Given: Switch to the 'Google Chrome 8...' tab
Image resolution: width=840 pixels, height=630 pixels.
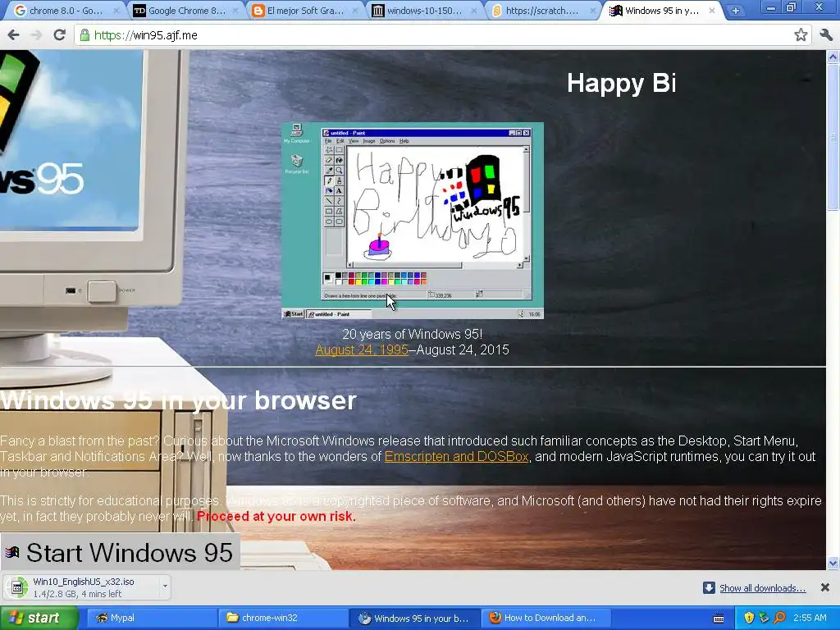Looking at the screenshot, I should (x=185, y=11).
